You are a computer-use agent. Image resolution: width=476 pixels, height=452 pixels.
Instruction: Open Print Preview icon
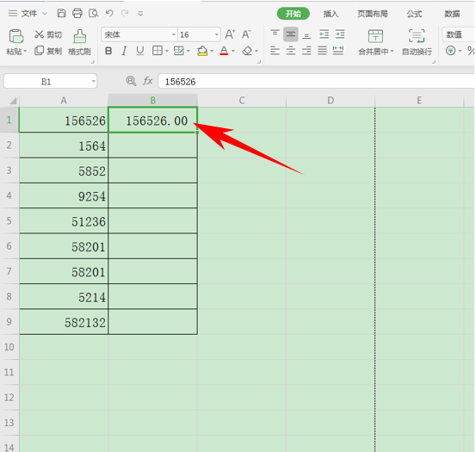click(x=94, y=14)
